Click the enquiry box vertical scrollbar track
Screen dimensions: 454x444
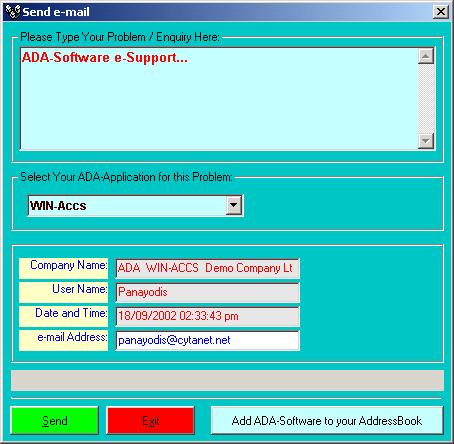(426, 98)
